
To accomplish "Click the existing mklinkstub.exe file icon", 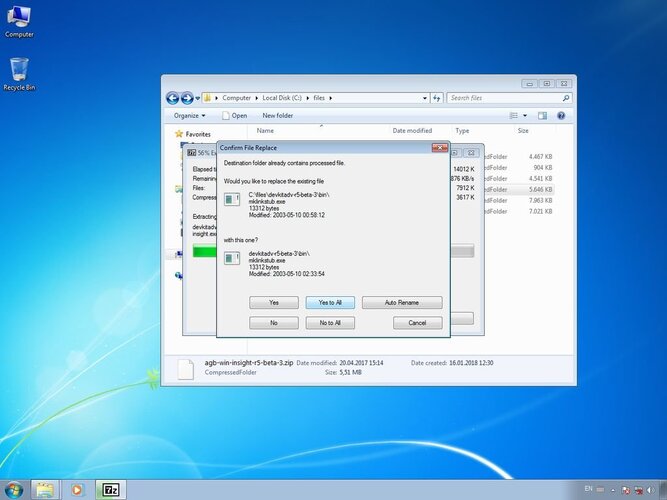I will 232,199.
